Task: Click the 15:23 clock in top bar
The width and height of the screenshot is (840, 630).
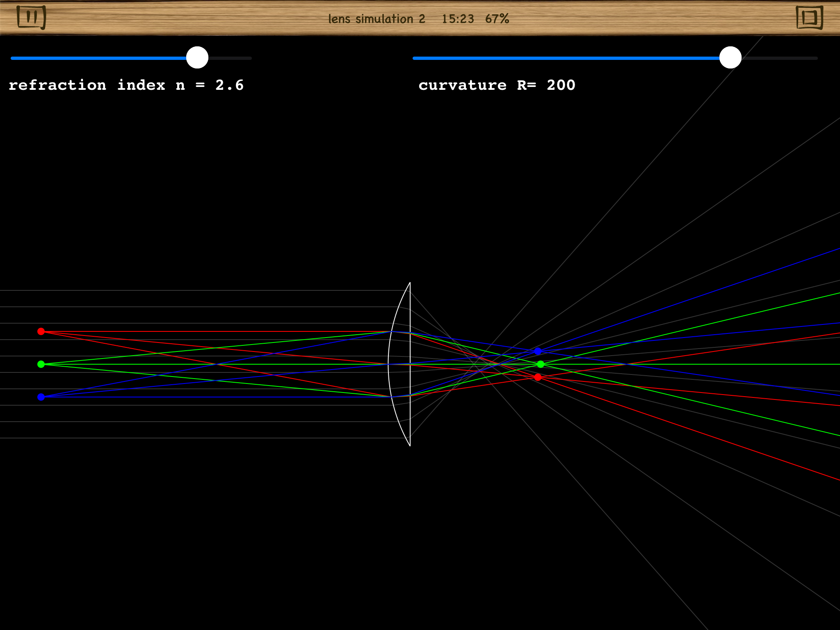Action: click(x=457, y=19)
